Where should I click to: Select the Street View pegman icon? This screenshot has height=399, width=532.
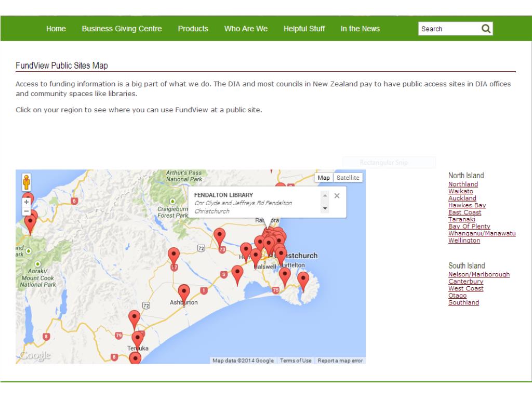pyautogui.click(x=26, y=182)
